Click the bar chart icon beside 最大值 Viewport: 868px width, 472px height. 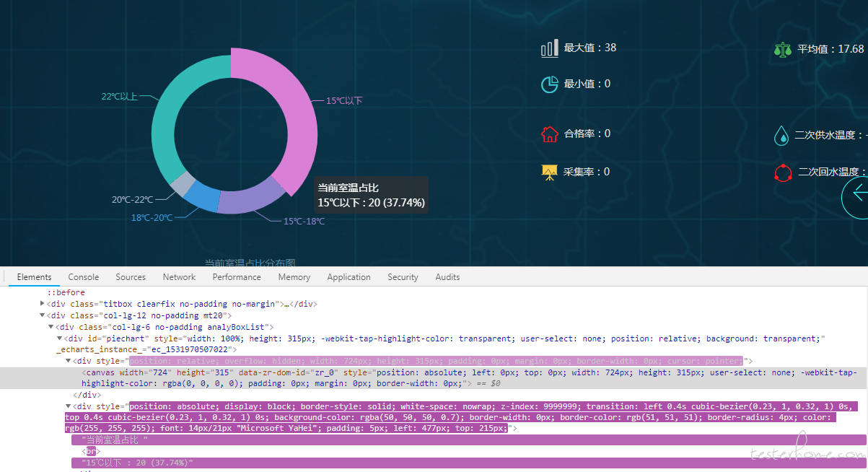point(549,48)
